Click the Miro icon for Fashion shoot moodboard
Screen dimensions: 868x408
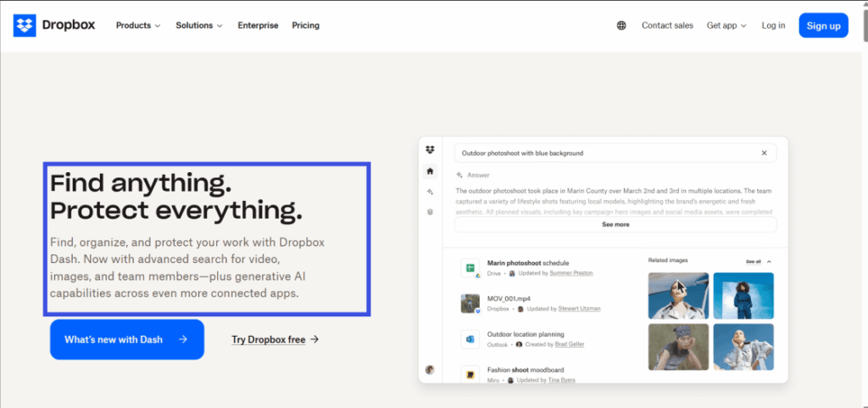click(470, 374)
